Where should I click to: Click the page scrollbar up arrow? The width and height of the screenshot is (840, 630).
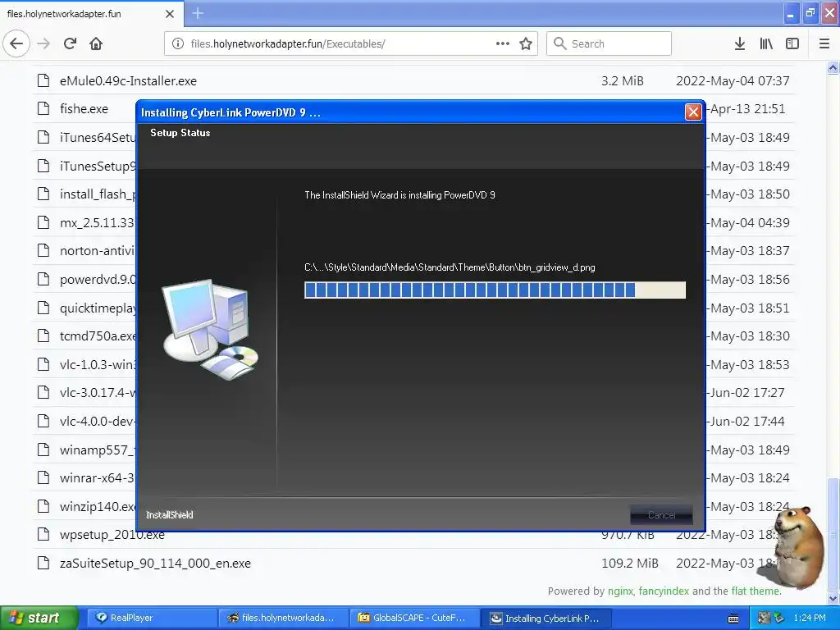click(x=833, y=67)
